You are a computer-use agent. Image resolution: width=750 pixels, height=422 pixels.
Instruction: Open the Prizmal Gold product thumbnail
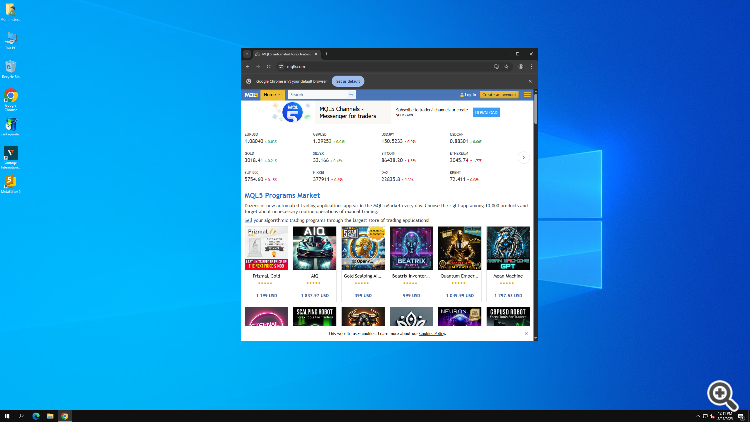point(266,248)
